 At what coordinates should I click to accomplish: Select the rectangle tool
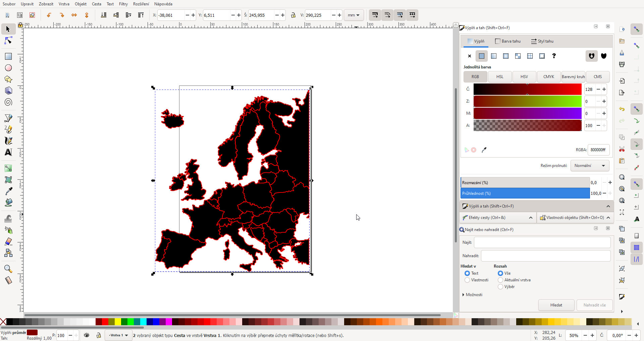click(8, 56)
